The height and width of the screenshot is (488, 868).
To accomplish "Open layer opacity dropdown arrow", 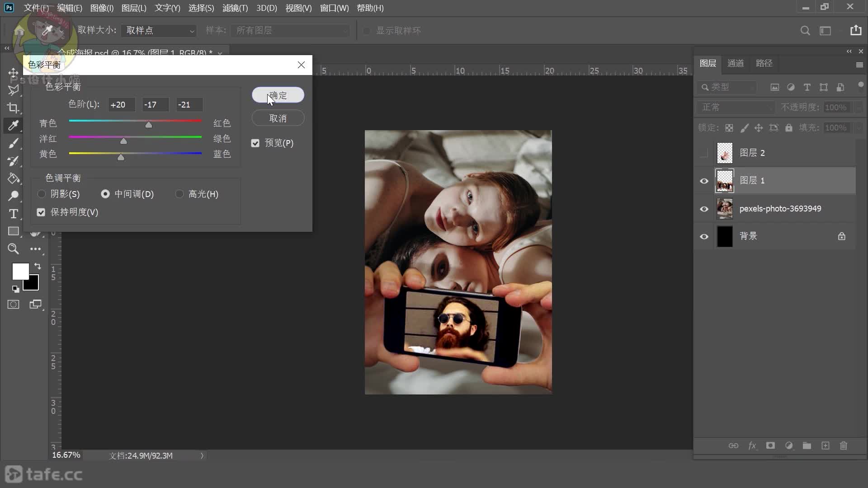I will point(859,108).
